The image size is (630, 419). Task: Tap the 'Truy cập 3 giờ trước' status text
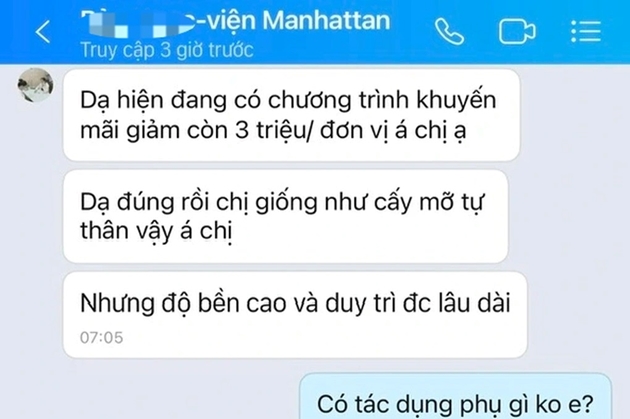167,50
